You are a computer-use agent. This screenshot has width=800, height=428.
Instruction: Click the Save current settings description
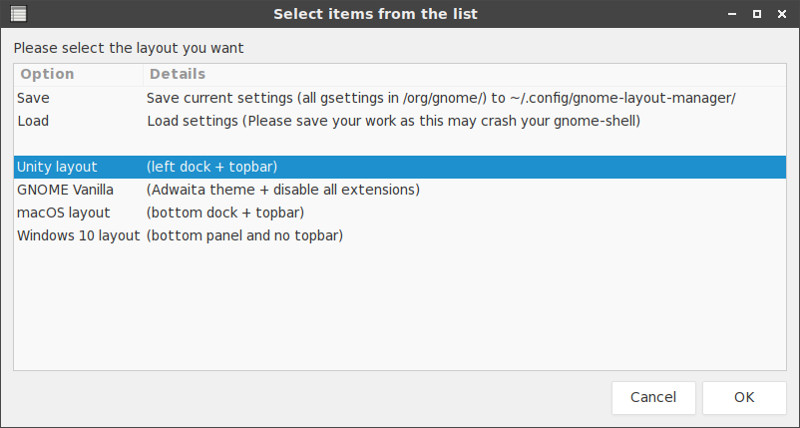(441, 98)
